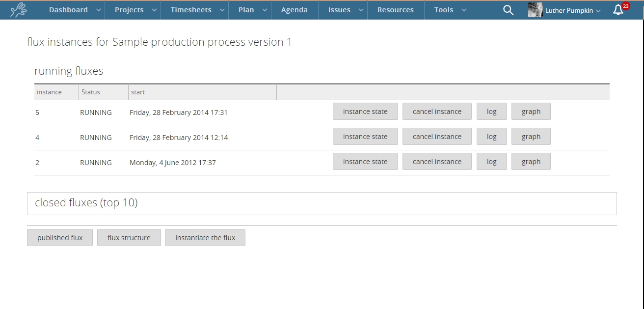View instance state for instance 2
The height and width of the screenshot is (309, 644).
365,162
